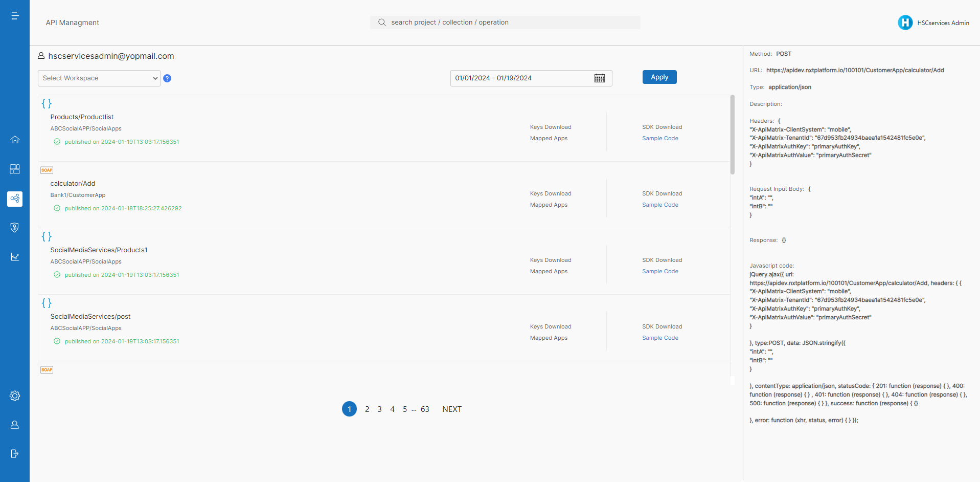Open the dashboard grid sidebar icon
Viewport: 980px width, 482px height.
point(15,169)
